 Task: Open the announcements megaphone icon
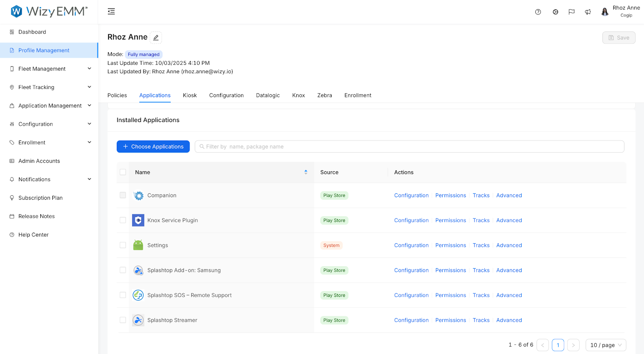tap(588, 12)
